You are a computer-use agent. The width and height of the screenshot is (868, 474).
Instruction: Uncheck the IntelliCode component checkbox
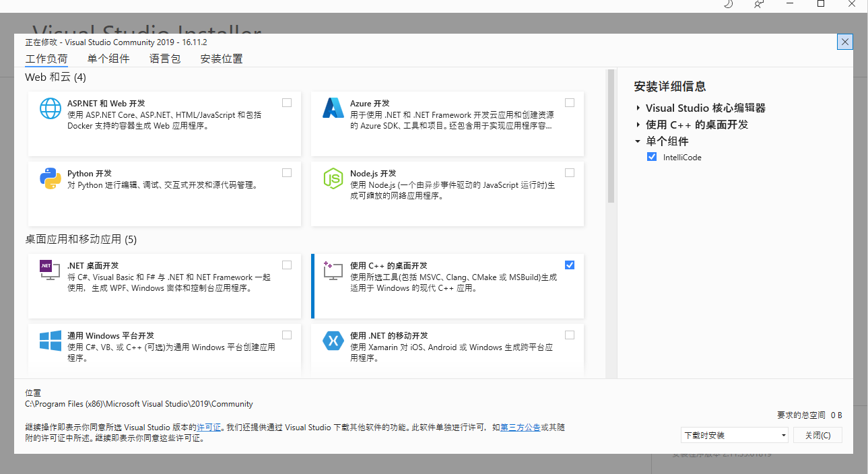(651, 157)
